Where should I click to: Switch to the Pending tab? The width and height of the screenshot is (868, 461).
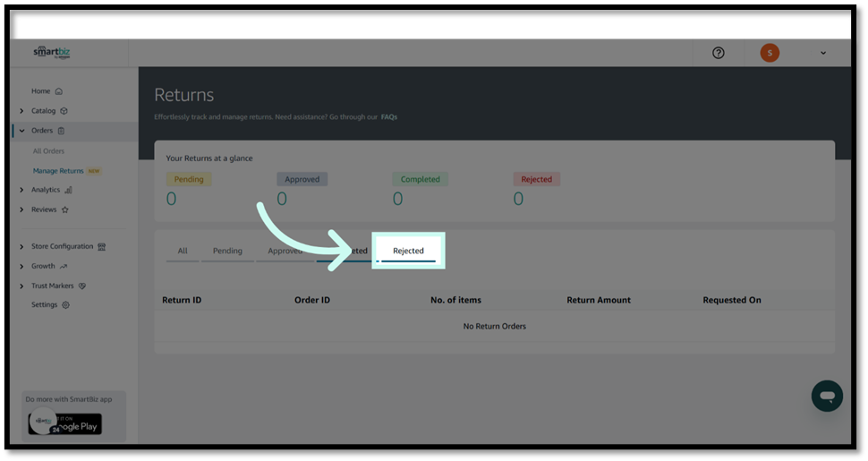[x=227, y=251]
